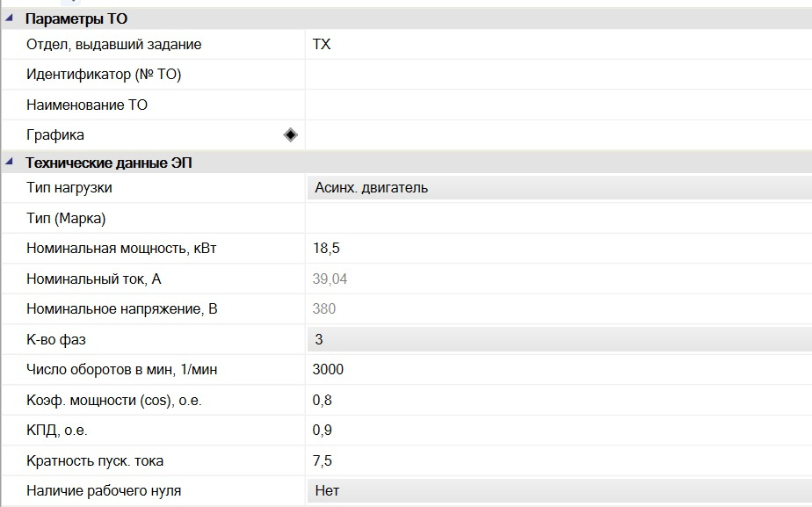Viewport: 812px width, 507px height.
Task: Click the Графика value field
Action: 559,134
